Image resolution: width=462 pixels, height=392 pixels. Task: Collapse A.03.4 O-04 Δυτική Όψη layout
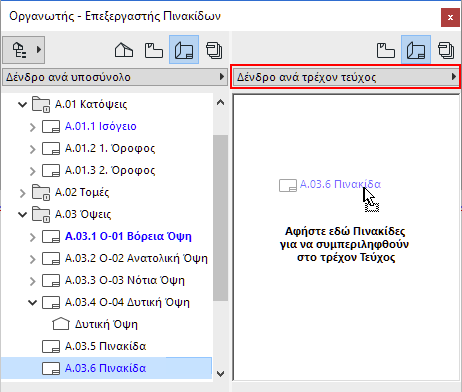[32, 302]
